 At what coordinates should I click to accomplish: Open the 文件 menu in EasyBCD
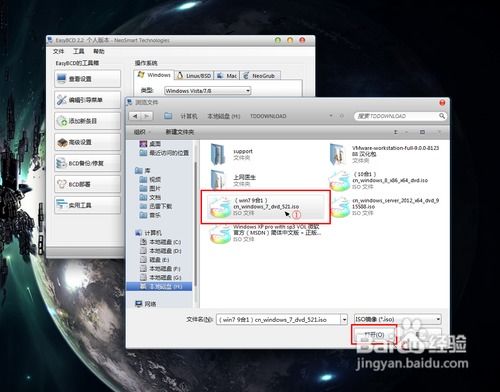coord(58,51)
